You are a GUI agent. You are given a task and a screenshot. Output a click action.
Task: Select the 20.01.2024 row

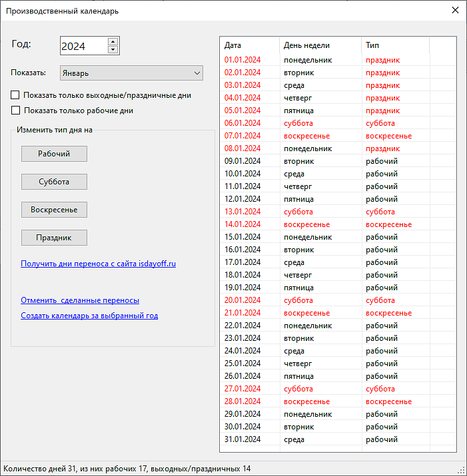[x=338, y=300]
